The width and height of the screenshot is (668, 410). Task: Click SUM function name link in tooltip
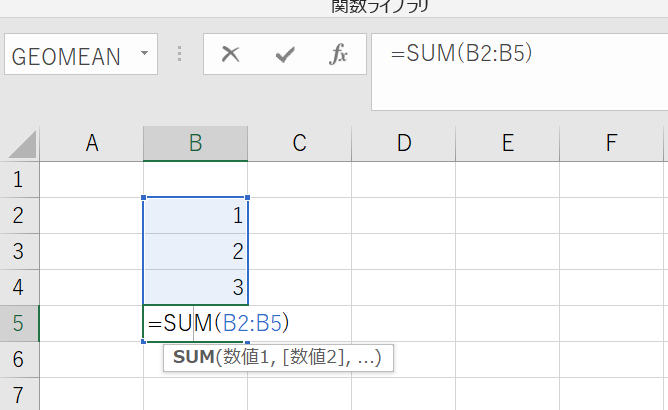click(x=192, y=358)
